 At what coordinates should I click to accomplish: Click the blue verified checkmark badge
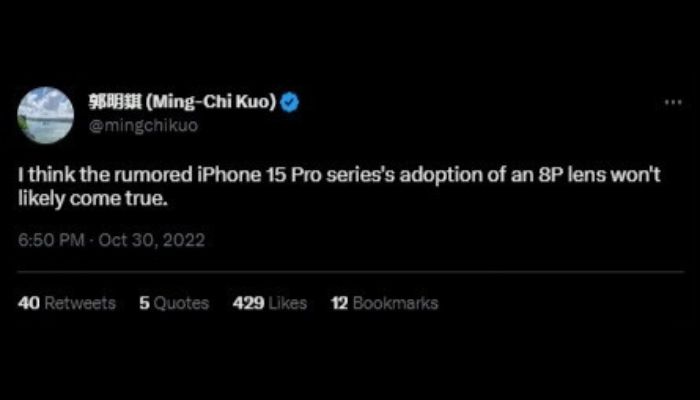coord(290,103)
